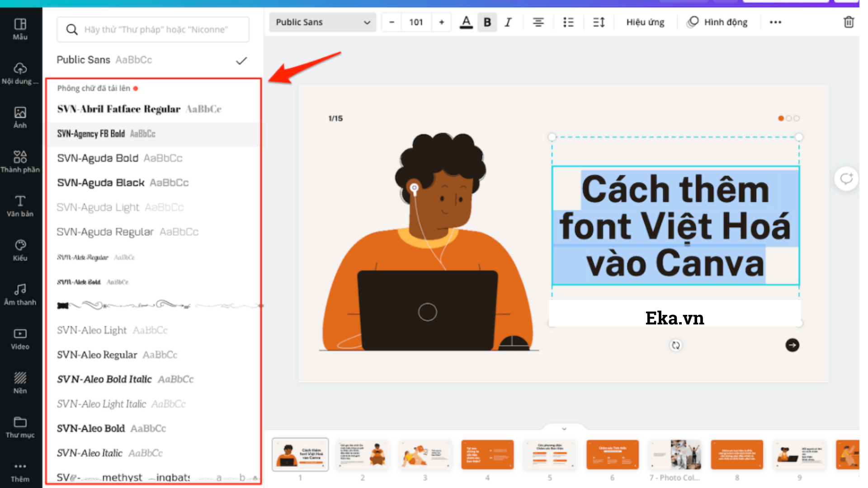
Task: Select the checked Public Sans font
Action: point(153,60)
